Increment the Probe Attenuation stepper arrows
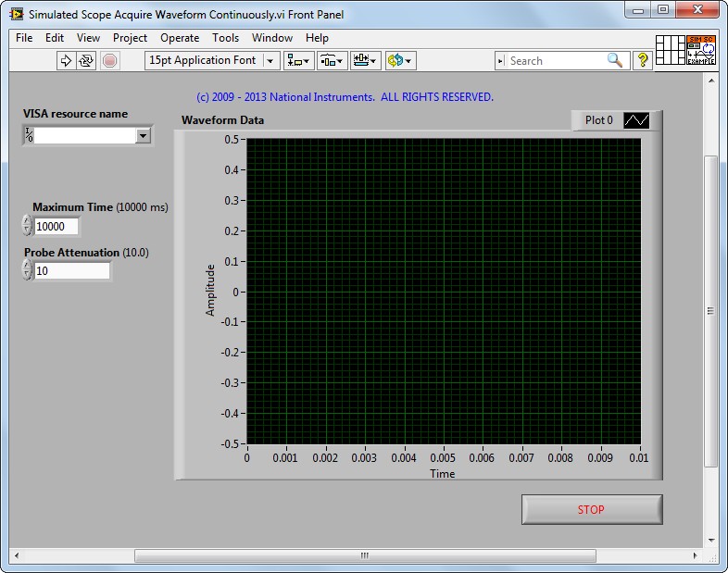728x573 pixels. click(x=28, y=266)
